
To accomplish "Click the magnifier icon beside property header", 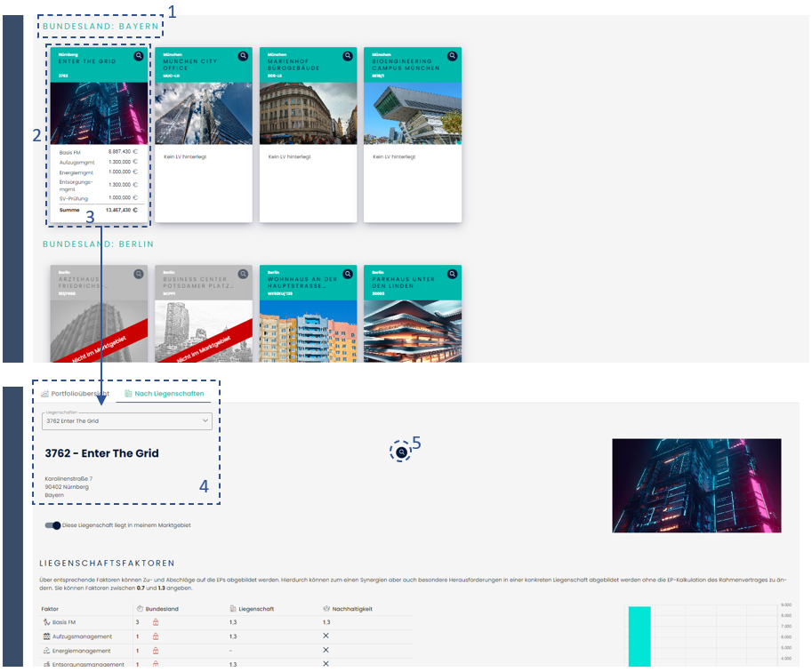I will [x=401, y=452].
